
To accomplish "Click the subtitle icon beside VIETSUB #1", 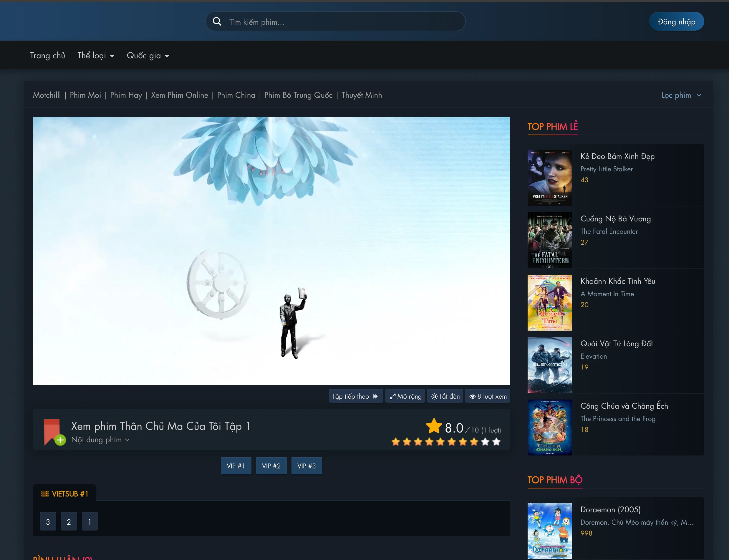I will click(45, 493).
